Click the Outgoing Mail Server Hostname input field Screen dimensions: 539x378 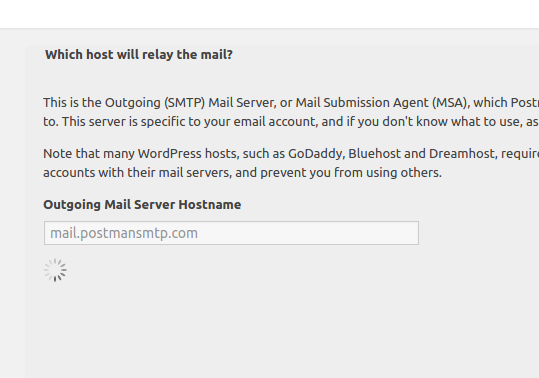pos(231,233)
